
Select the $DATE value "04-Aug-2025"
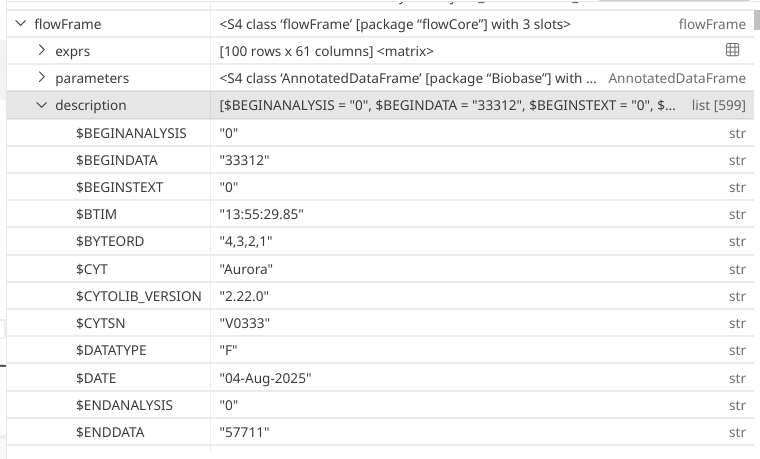[x=266, y=378]
